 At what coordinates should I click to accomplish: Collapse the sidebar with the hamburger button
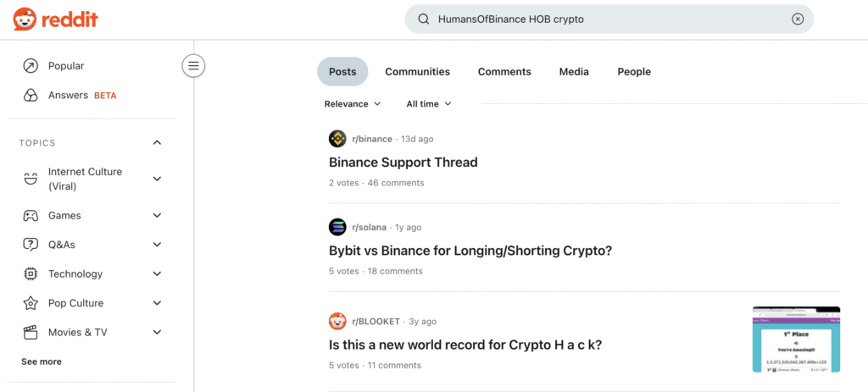click(x=193, y=65)
